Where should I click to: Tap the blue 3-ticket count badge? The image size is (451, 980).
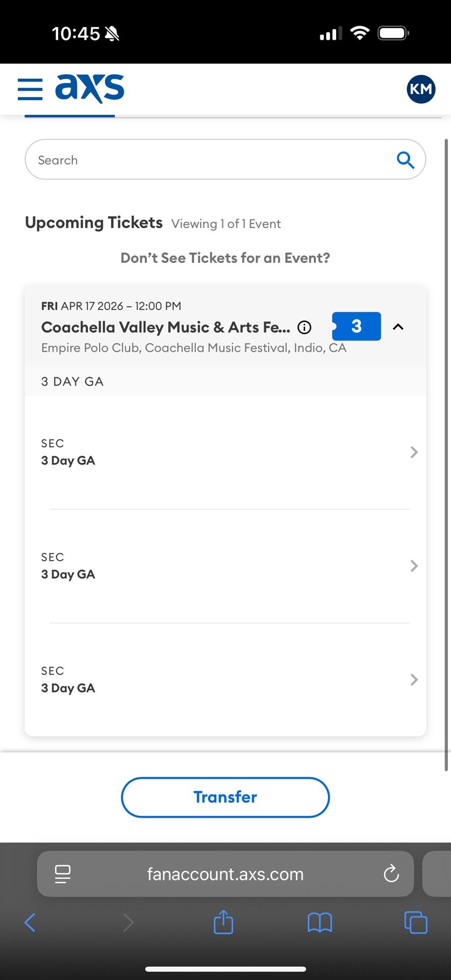click(x=357, y=326)
